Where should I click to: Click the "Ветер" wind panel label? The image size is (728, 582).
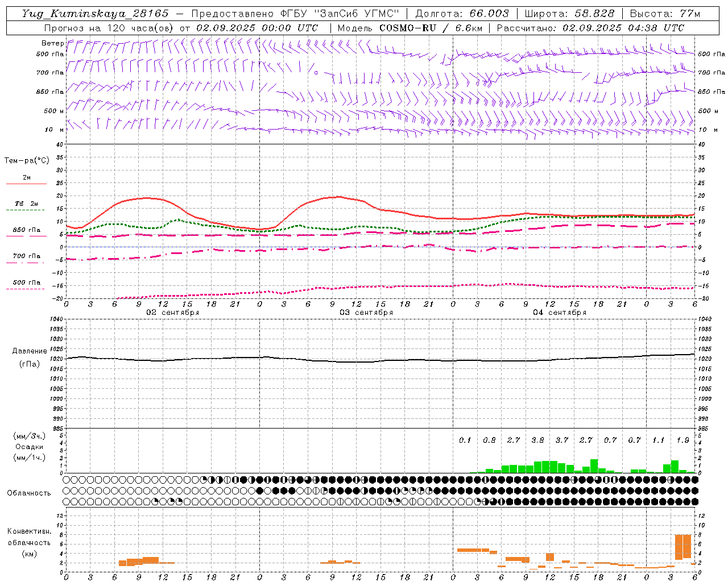pyautogui.click(x=53, y=43)
